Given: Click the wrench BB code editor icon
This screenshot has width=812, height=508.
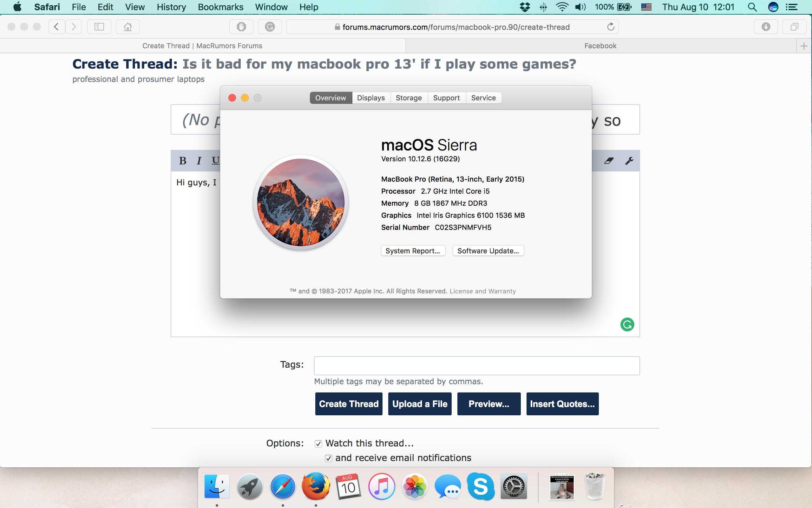Looking at the screenshot, I should click(629, 161).
